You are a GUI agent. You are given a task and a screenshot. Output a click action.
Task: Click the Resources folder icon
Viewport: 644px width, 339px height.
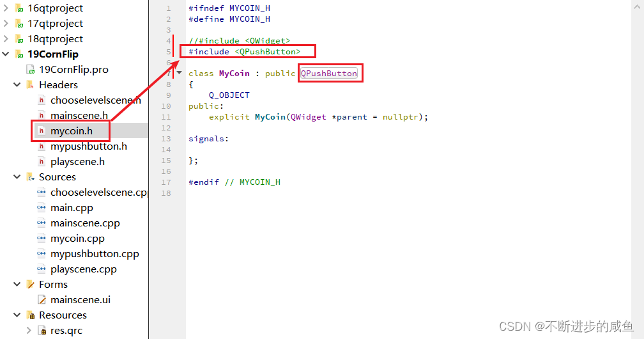(x=31, y=315)
